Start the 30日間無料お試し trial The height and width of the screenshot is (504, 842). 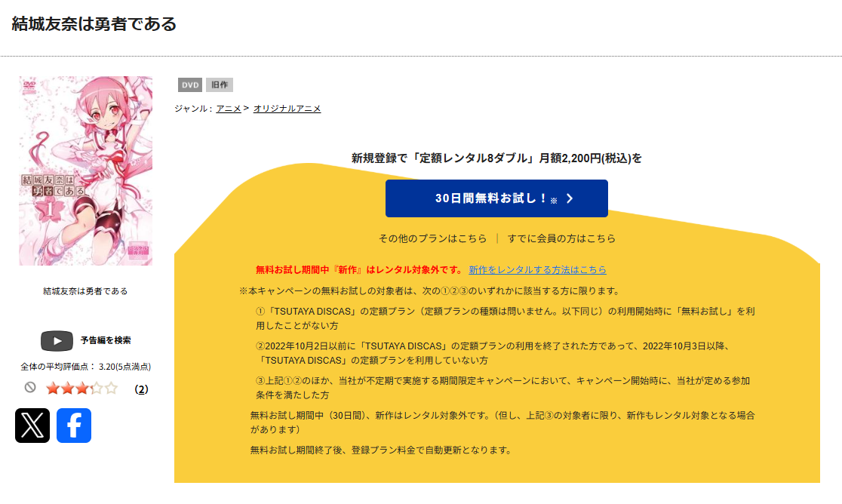point(496,198)
